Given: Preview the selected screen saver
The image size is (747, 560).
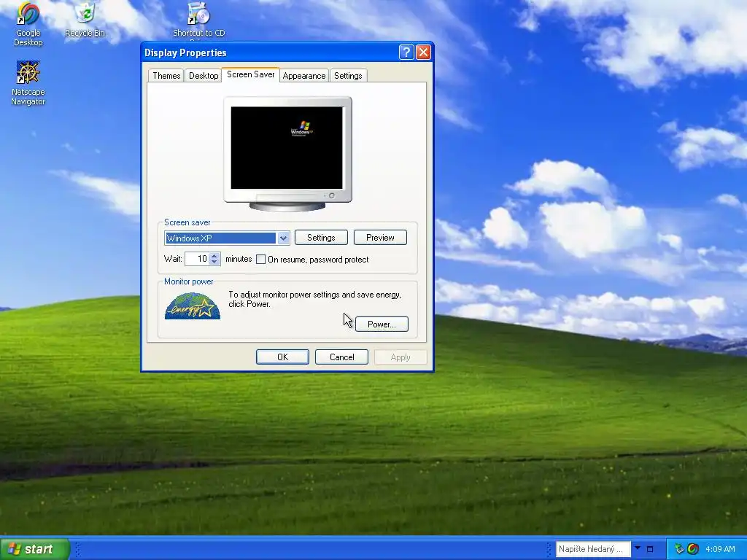Looking at the screenshot, I should (380, 238).
